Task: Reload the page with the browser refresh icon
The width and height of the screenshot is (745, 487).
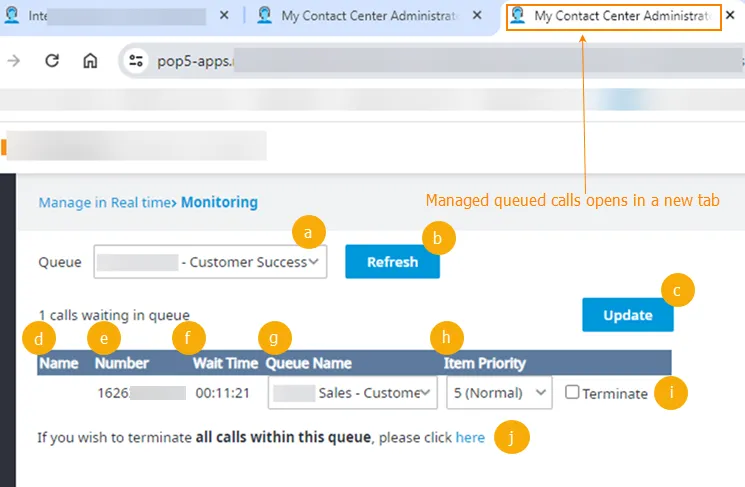Action: click(52, 60)
